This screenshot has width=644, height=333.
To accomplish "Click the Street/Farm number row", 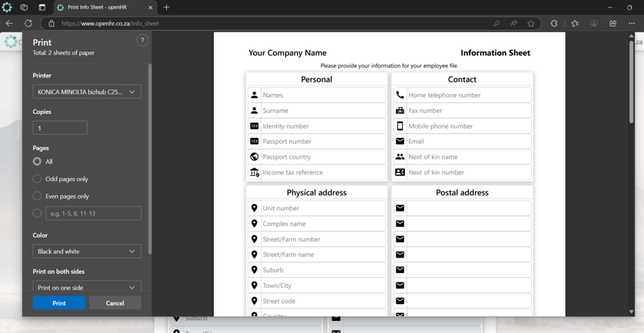I will (317, 239).
